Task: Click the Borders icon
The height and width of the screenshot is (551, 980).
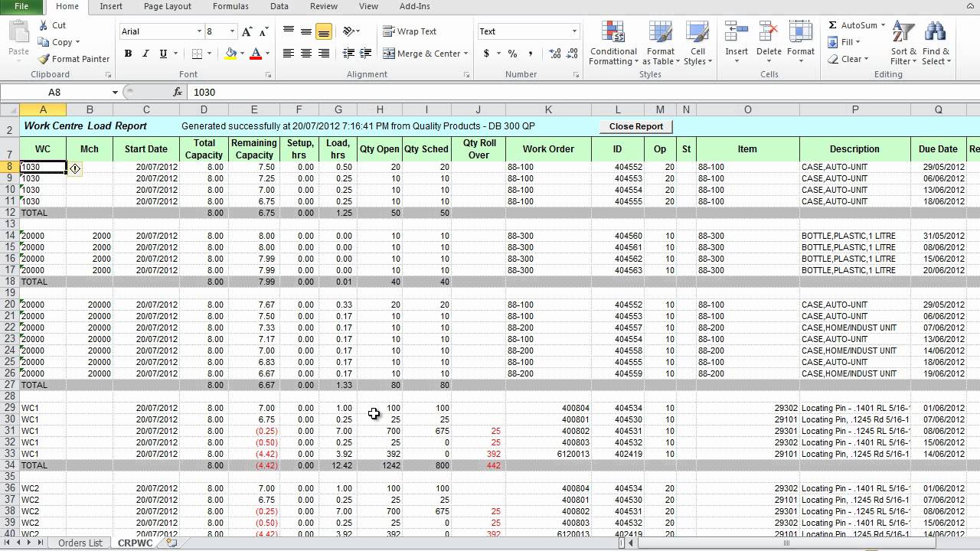Action: click(197, 54)
